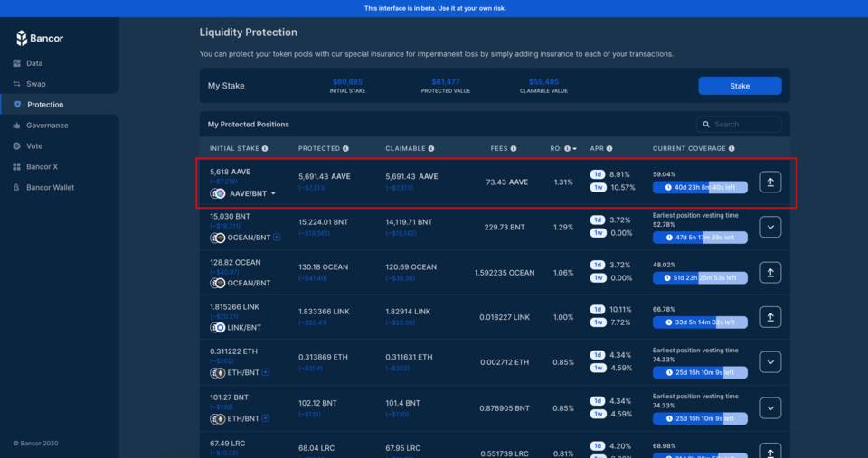868x458 pixels.
Task: Click the withdraw icon for the LINK position
Action: click(770, 317)
